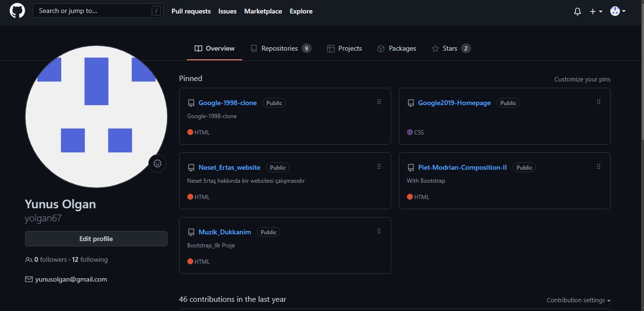
Task: Click the Yunus Olgan name heading
Action: (x=61, y=204)
